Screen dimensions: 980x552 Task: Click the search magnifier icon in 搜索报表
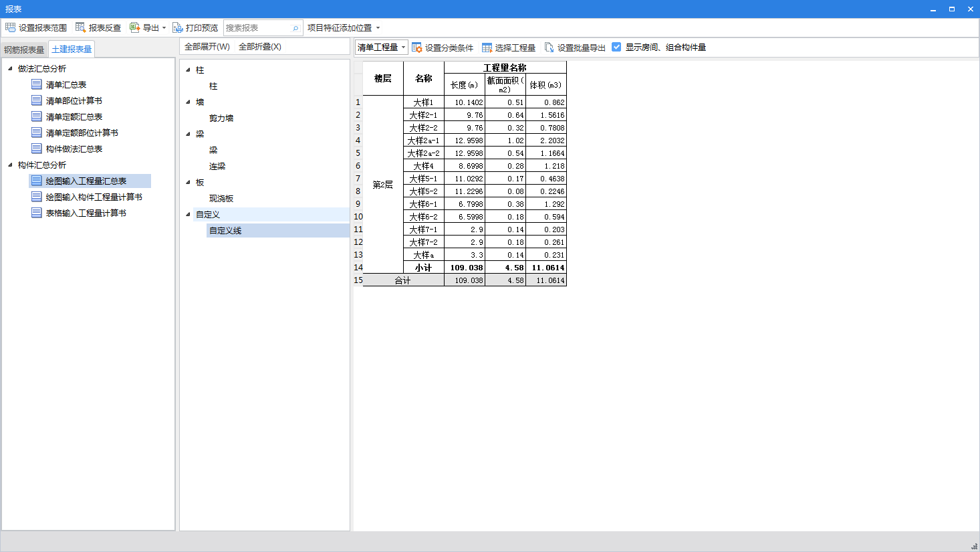[295, 28]
